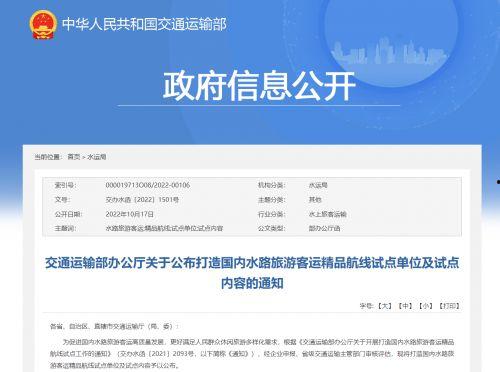Click the national emblem logo
The width and height of the screenshot is (500, 372).
[x=43, y=24]
